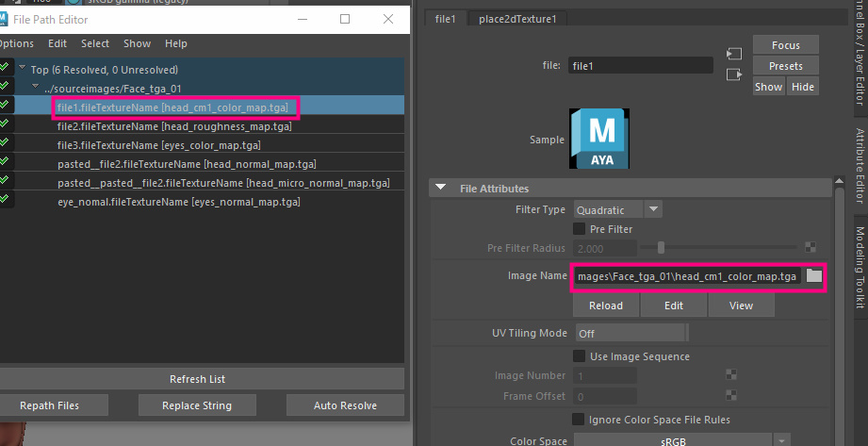Viewport: 868px width, 446px height.
Task: Click resolved checkmark for file1.fileTextureName row
Action: coord(5,104)
